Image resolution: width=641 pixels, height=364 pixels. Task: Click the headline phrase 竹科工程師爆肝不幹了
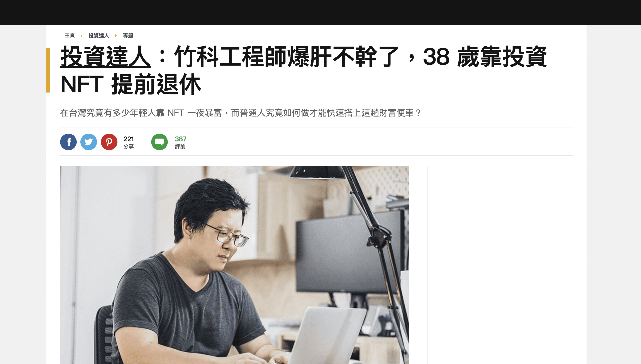286,57
